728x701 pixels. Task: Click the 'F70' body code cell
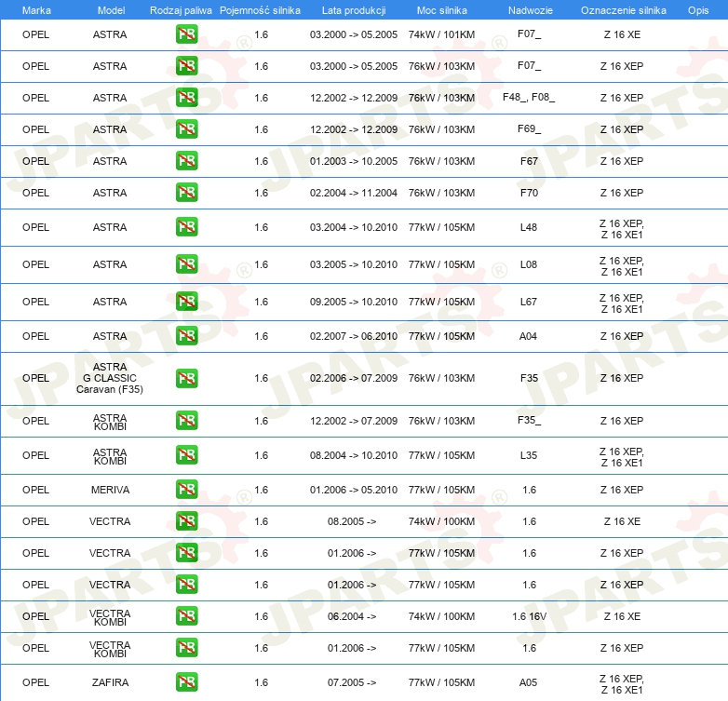pyautogui.click(x=529, y=193)
